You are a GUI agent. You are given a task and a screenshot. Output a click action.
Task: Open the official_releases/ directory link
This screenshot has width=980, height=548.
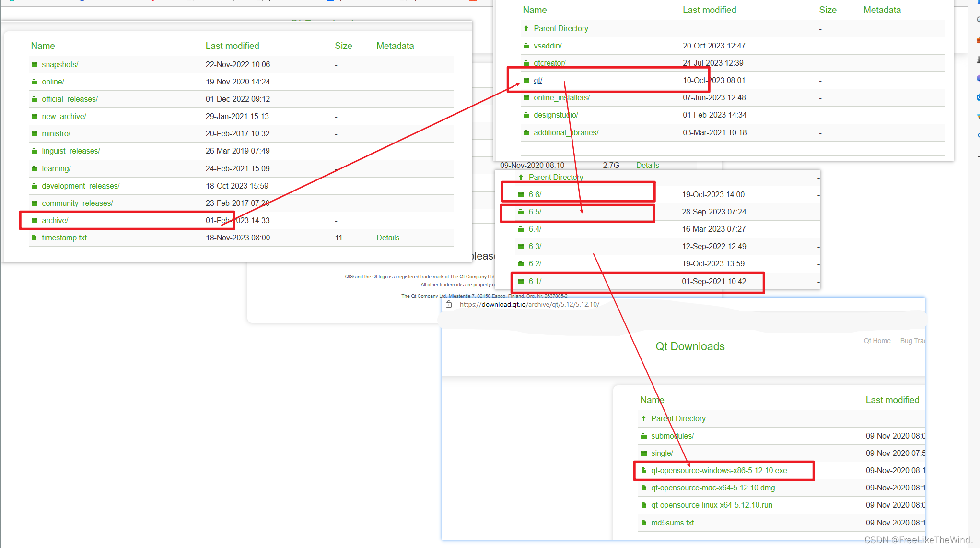[70, 99]
